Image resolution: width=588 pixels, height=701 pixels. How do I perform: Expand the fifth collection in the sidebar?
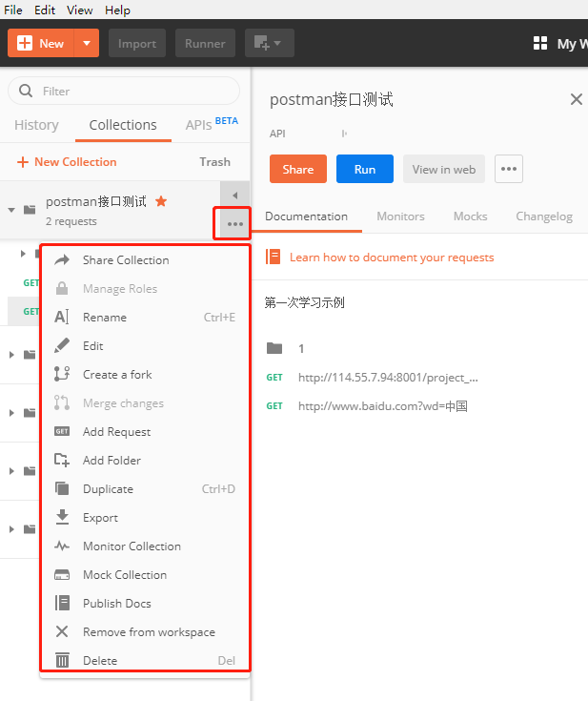pos(11,529)
